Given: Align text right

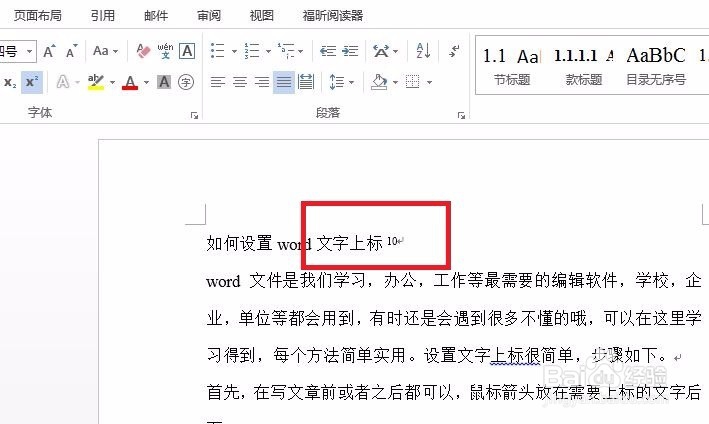Looking at the screenshot, I should (262, 82).
